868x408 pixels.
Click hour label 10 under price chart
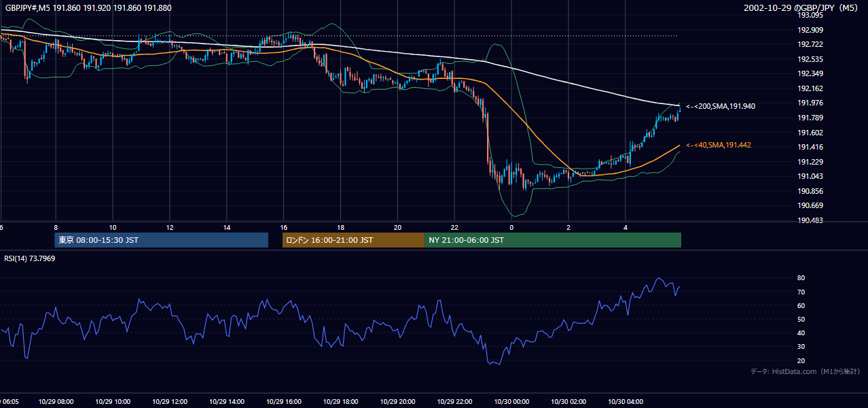click(x=113, y=227)
